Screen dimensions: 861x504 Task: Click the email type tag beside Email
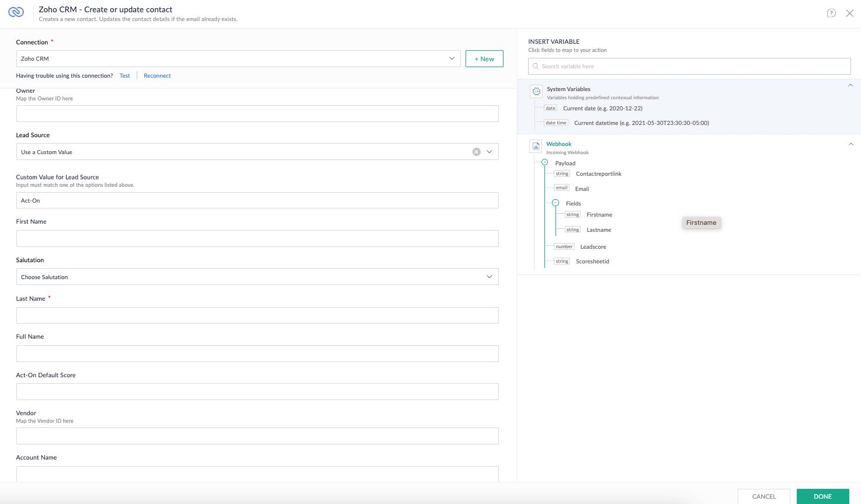click(x=561, y=187)
